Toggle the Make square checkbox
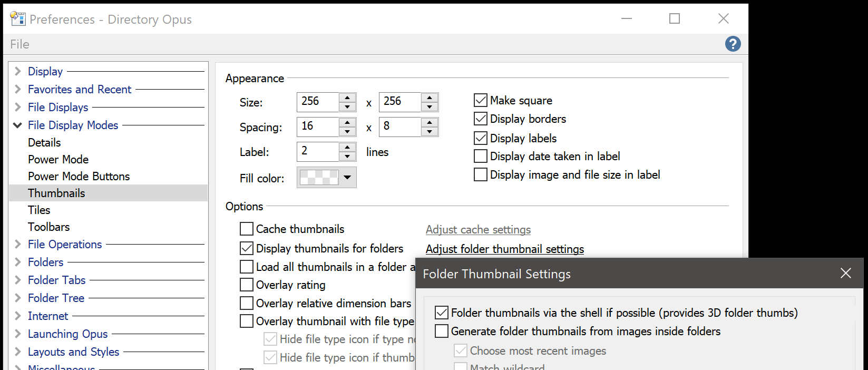 (481, 100)
